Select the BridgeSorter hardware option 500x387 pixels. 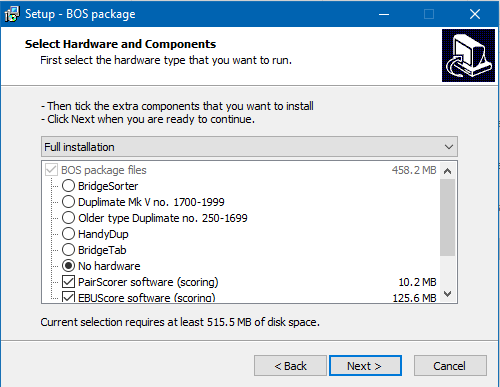coord(68,186)
